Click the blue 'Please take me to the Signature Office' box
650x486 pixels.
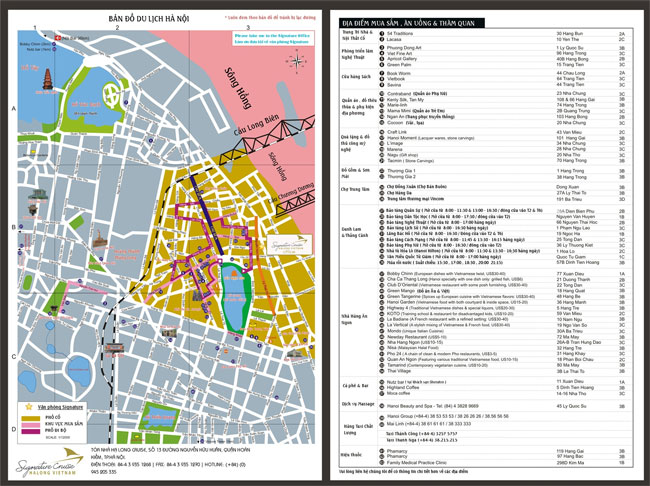[272, 39]
